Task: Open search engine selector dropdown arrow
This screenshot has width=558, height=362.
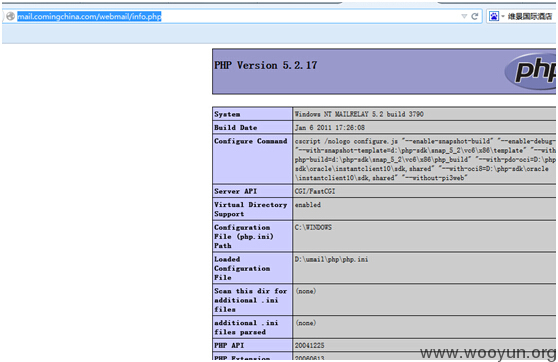Action: (x=503, y=16)
